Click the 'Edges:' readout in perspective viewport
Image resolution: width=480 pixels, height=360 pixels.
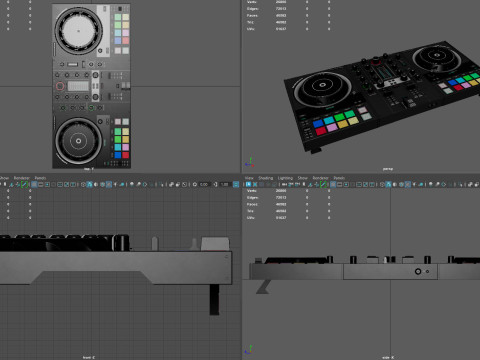252,9
